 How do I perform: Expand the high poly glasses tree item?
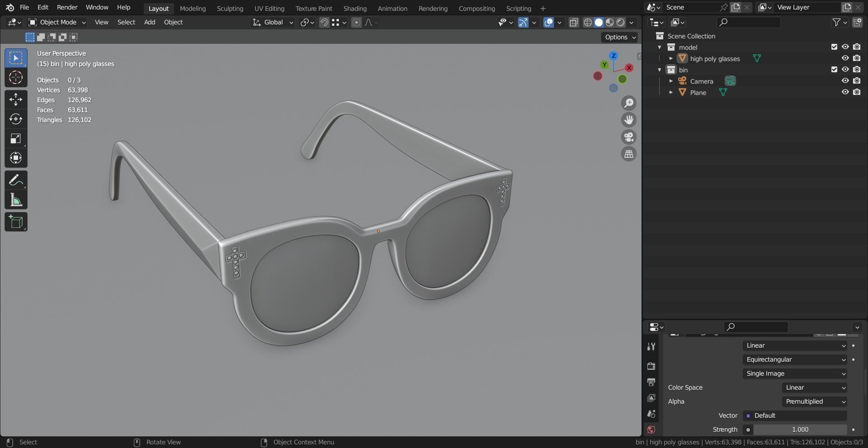point(671,58)
